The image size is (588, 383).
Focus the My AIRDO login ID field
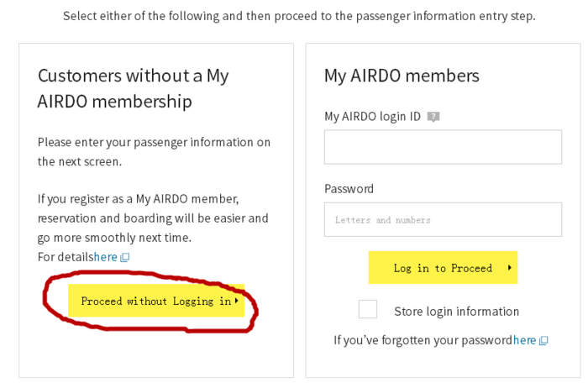click(x=443, y=147)
